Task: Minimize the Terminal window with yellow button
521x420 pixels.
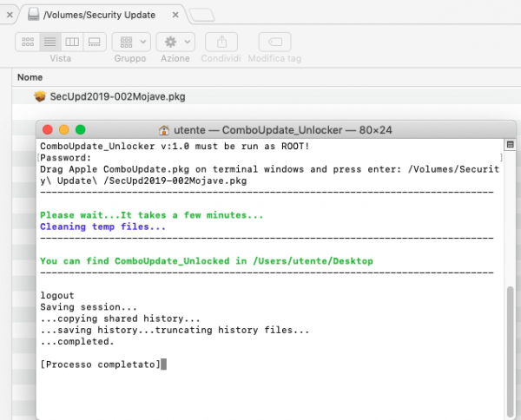Action: click(64, 130)
